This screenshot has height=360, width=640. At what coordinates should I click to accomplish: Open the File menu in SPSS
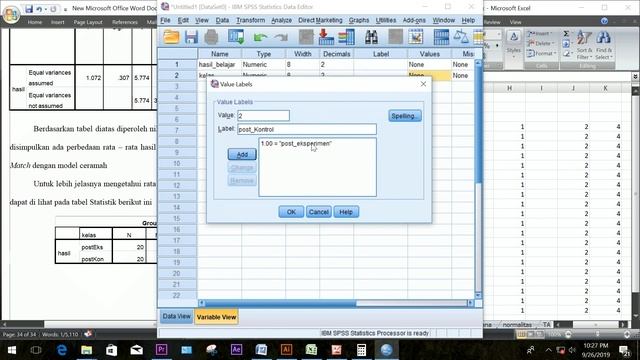coord(165,20)
